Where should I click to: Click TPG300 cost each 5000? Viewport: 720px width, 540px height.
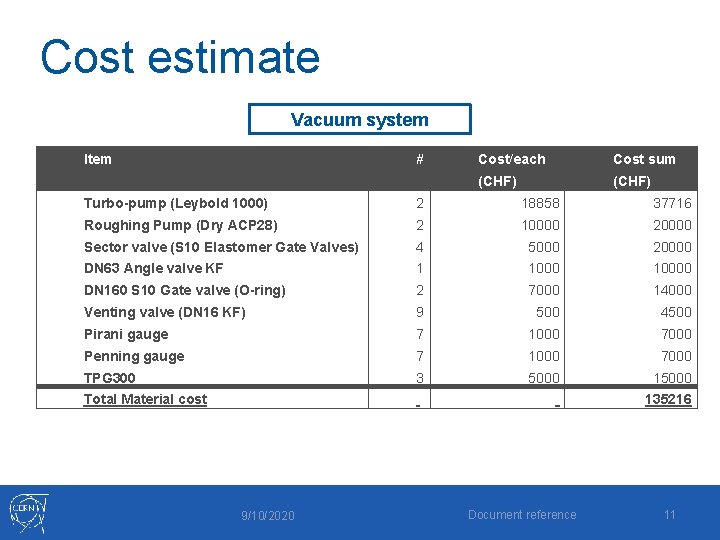544,378
